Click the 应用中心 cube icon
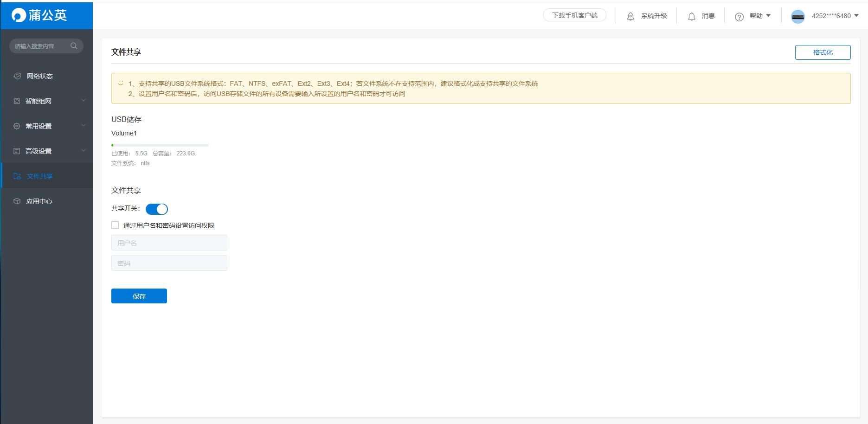 17,201
